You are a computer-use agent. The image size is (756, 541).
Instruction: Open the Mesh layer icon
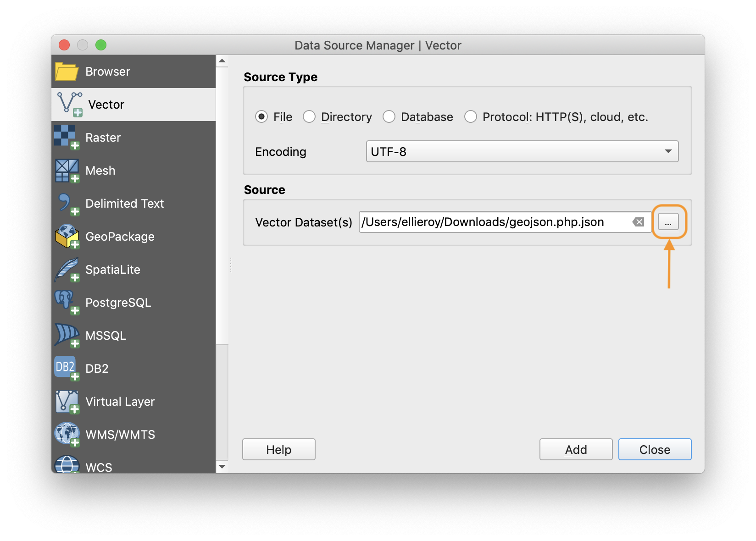click(x=67, y=170)
